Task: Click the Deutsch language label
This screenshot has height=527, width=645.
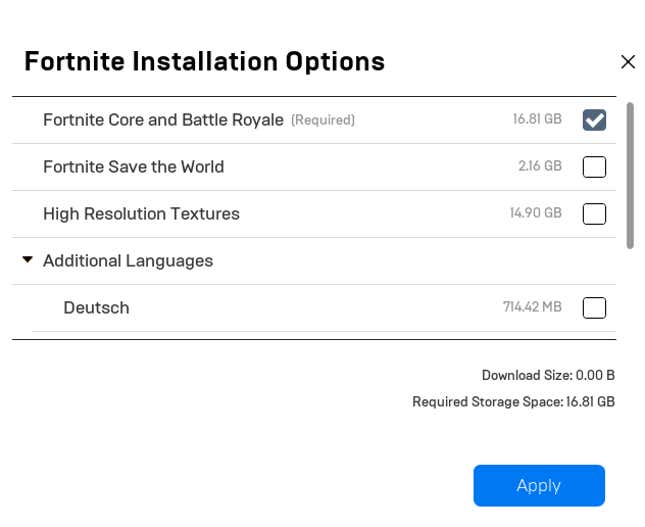Action: point(96,308)
